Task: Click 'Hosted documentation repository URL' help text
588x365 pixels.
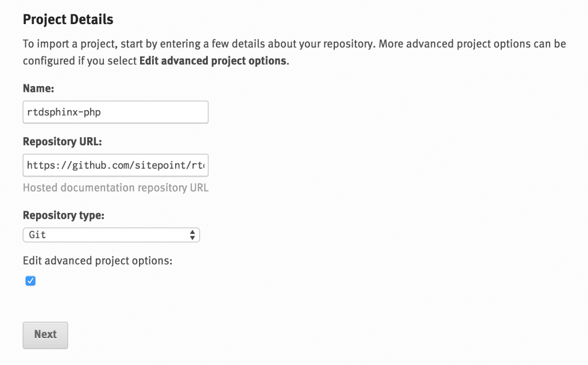Action: tap(115, 188)
